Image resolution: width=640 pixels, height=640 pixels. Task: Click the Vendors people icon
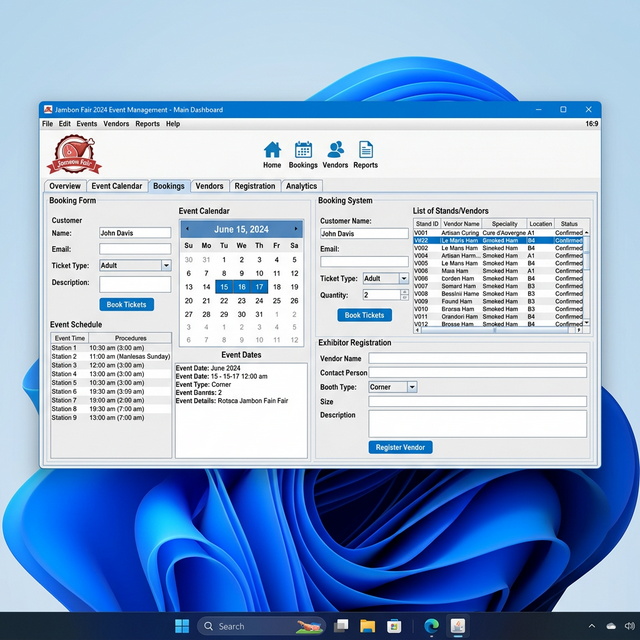[335, 152]
